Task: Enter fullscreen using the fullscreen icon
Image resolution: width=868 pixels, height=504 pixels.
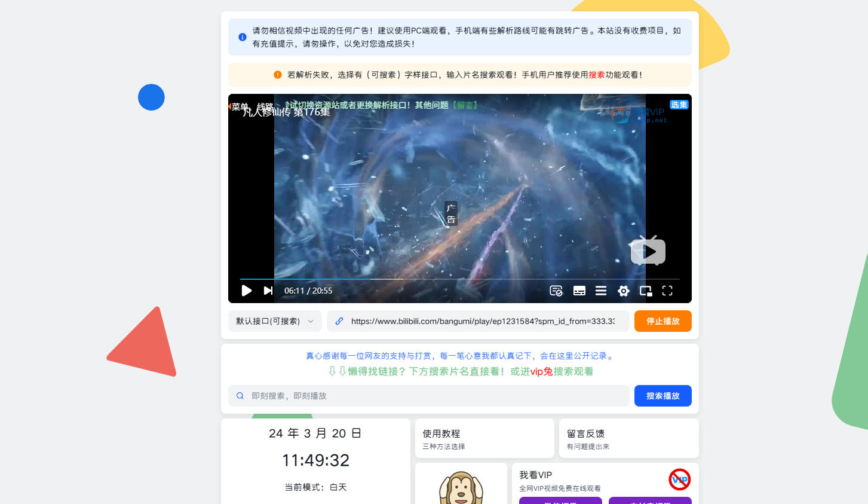Action: (667, 291)
